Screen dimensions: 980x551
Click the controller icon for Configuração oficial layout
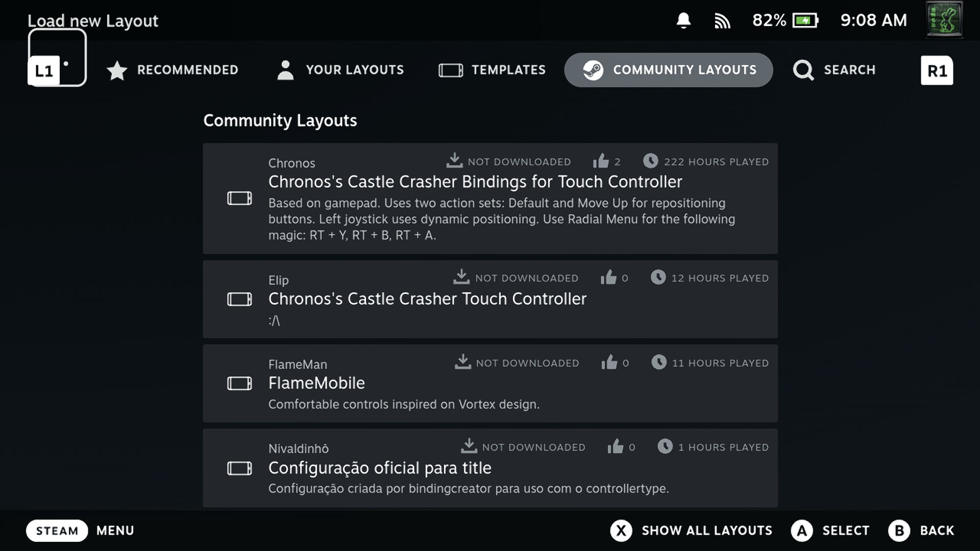239,468
